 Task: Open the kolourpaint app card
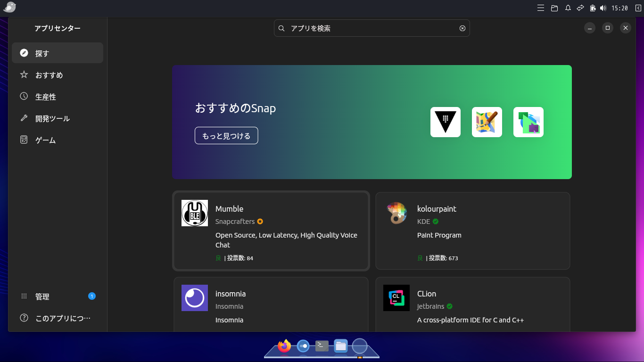pyautogui.click(x=473, y=231)
